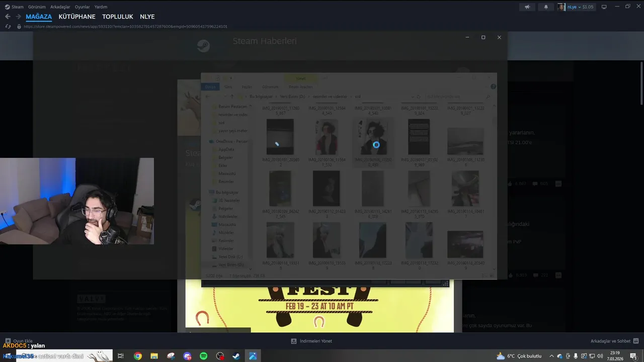Viewport: 644px width, 362px height.
Task: Open the NLYE profile tab
Action: [147, 17]
